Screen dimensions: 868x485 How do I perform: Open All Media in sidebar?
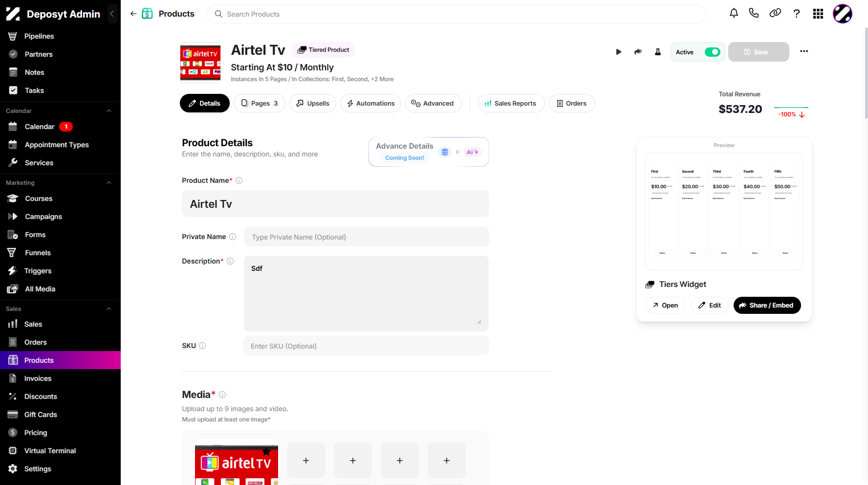point(60,289)
